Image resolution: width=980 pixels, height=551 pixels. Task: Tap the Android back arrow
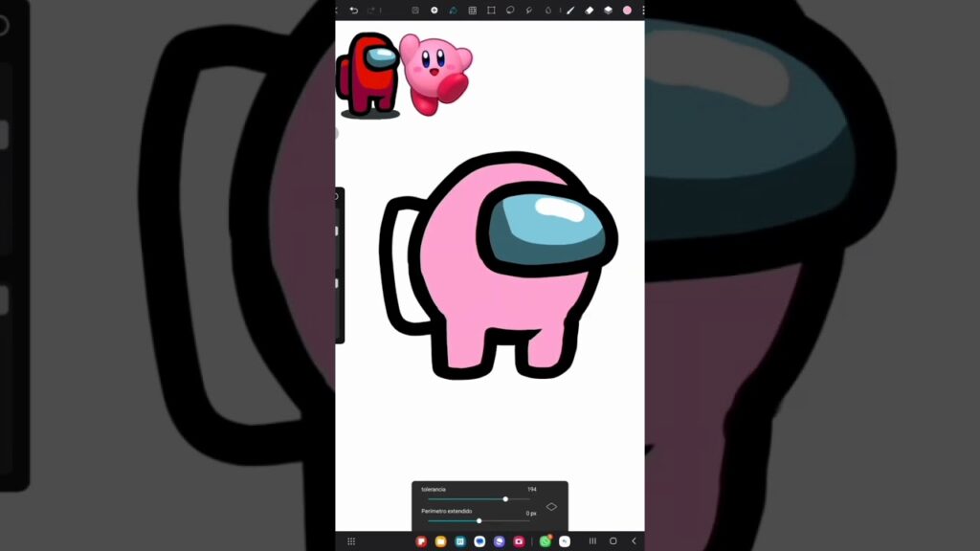pyautogui.click(x=634, y=541)
